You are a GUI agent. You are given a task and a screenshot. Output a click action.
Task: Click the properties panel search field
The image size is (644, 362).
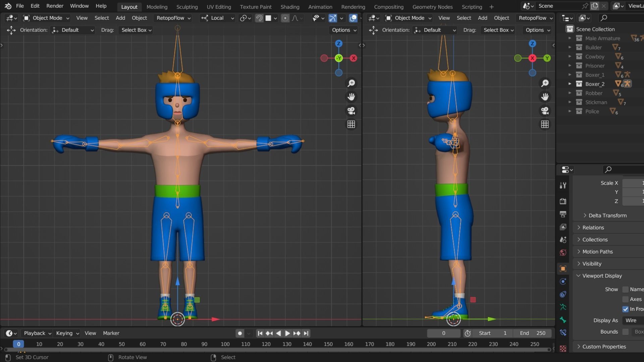(x=623, y=170)
